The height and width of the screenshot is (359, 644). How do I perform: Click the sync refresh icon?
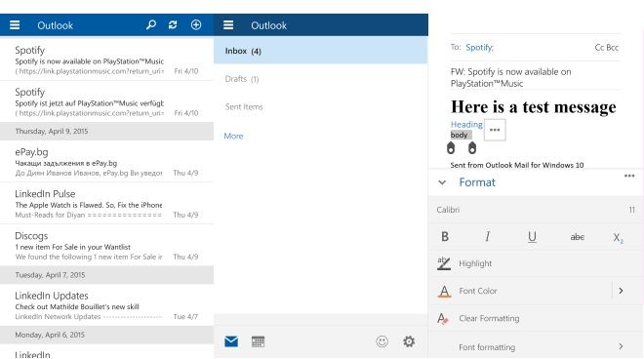[173, 25]
